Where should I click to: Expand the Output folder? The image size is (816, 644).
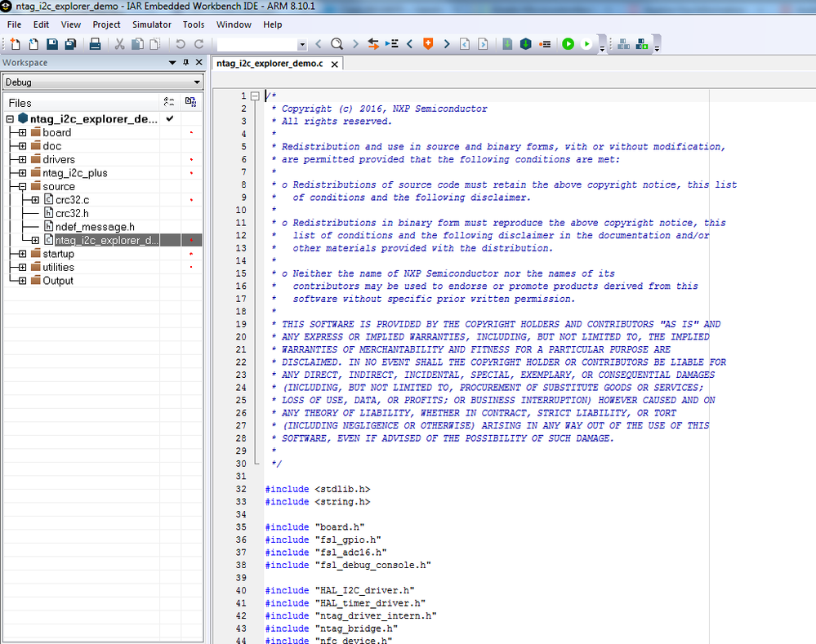(22, 281)
